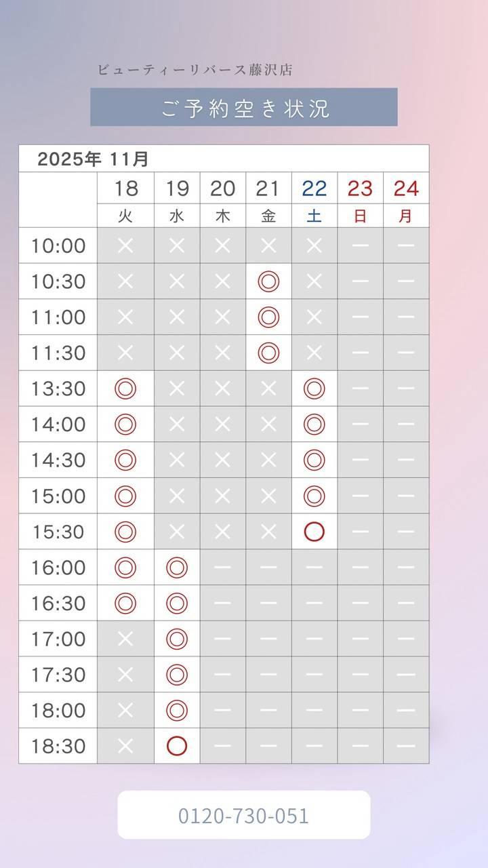Select Friday 21 at 11:00 available slot

(269, 317)
